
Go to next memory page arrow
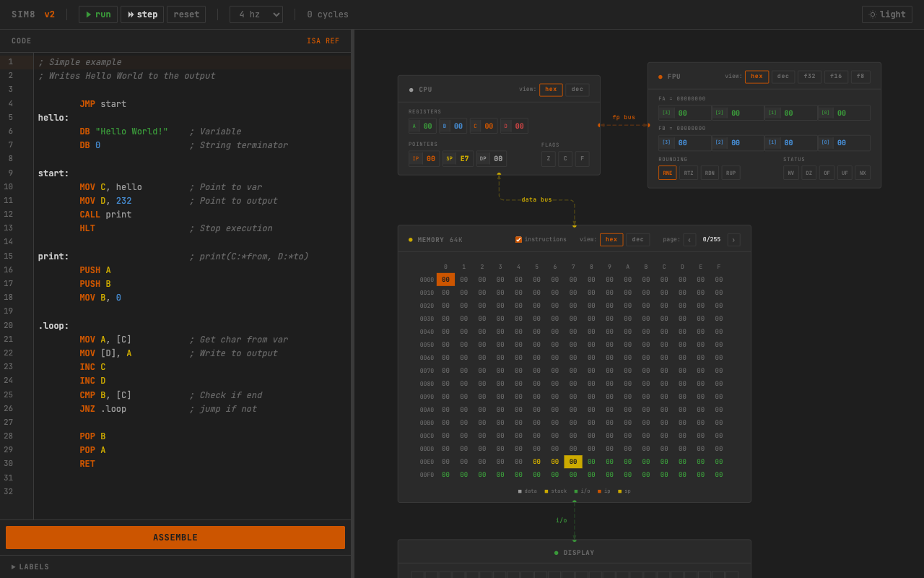[x=733, y=240]
